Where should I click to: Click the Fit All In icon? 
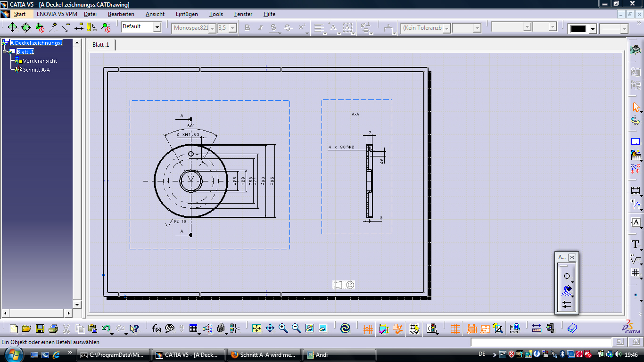tap(256, 329)
